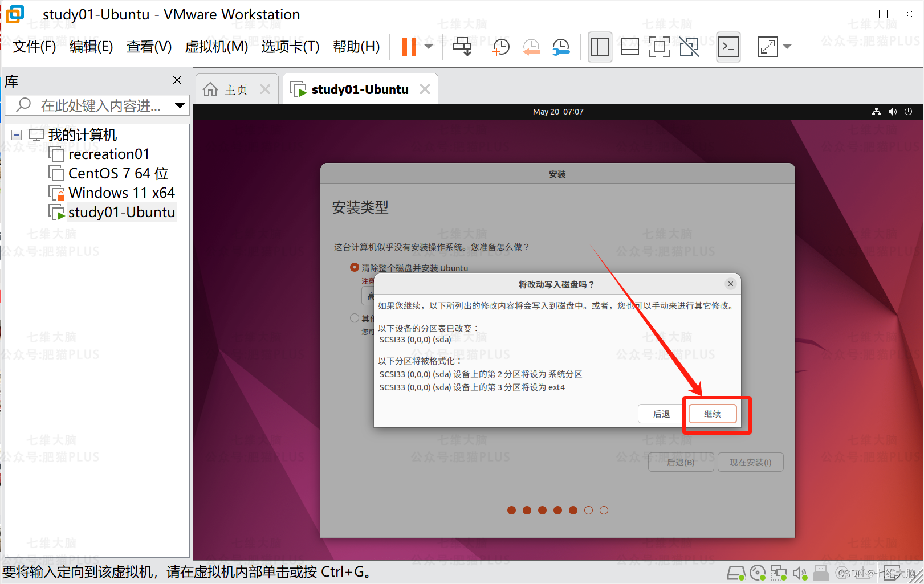Click the VMware hard disk status icon

click(x=736, y=573)
